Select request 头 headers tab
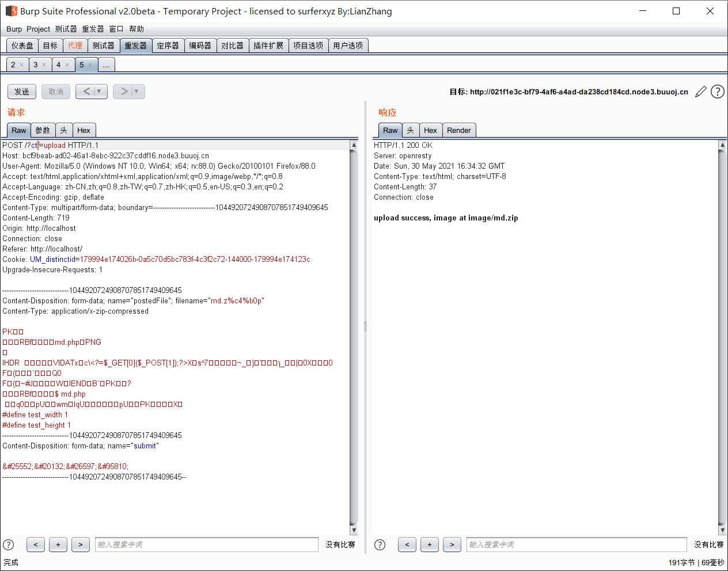728x571 pixels. [64, 131]
